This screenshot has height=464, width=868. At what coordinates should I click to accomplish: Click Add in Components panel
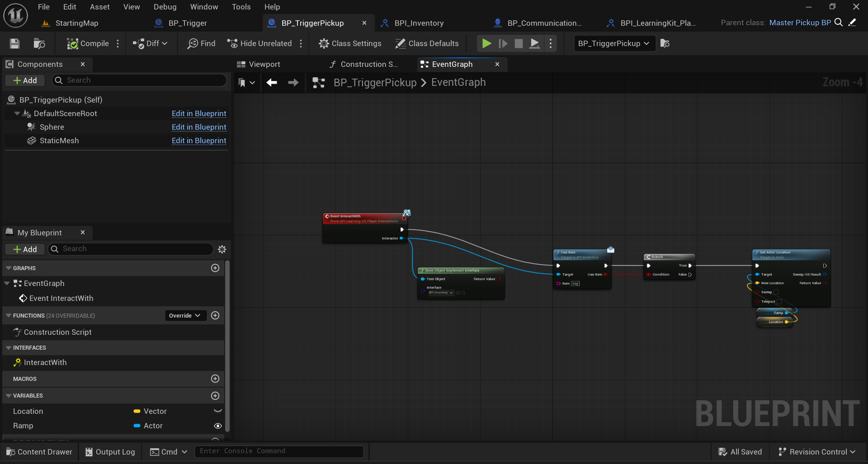point(25,80)
